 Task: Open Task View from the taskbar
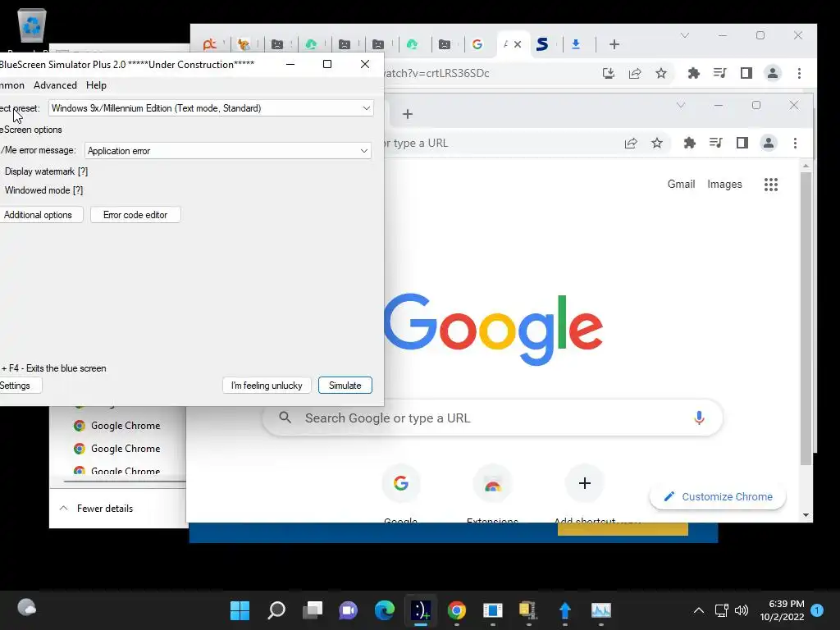[x=313, y=610]
